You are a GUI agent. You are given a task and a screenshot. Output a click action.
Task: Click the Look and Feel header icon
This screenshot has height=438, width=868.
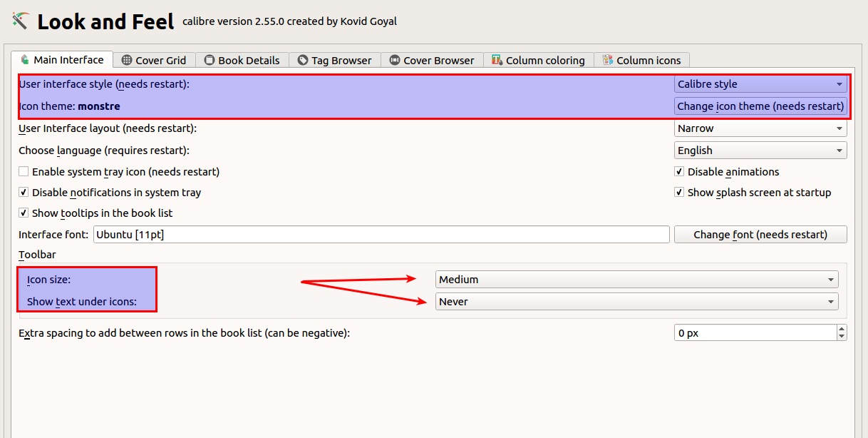(20, 21)
